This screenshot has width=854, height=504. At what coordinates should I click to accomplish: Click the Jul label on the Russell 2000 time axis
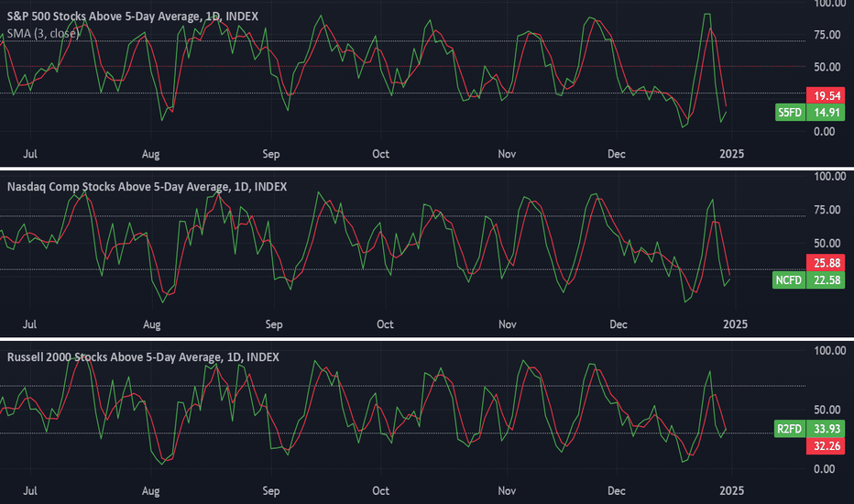coord(30,490)
